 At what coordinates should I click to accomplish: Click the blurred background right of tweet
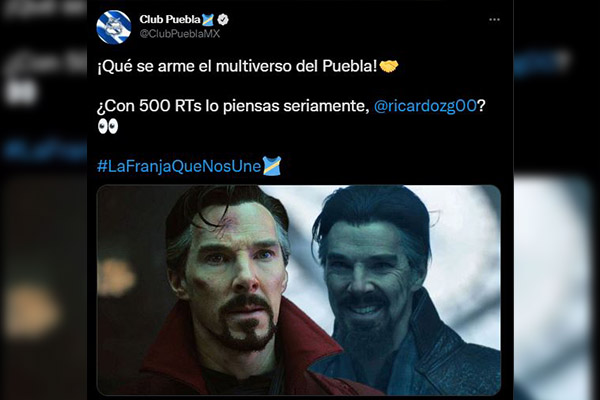click(x=557, y=200)
